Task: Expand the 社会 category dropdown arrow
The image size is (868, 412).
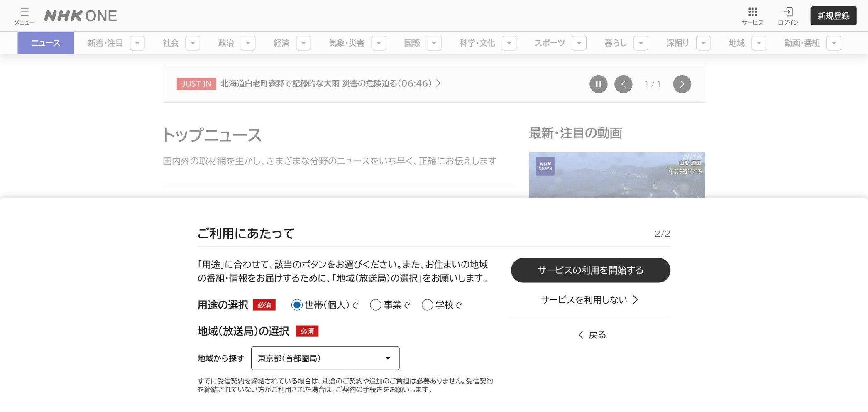Action: coord(193,43)
